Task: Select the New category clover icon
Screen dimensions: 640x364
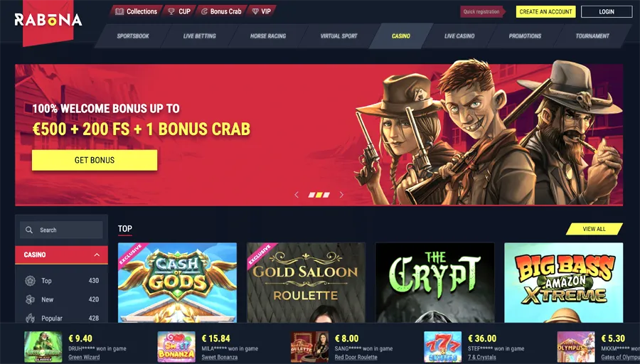Action: [30, 299]
